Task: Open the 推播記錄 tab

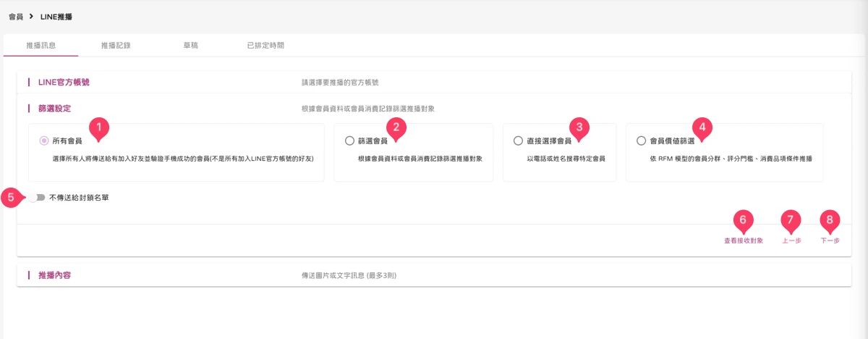Action: pos(116,45)
